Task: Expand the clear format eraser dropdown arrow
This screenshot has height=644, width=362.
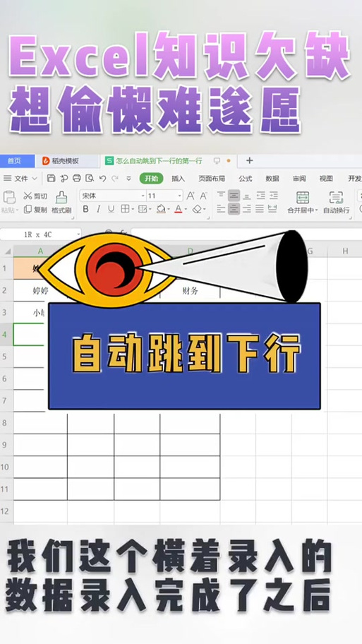Action: pos(205,210)
